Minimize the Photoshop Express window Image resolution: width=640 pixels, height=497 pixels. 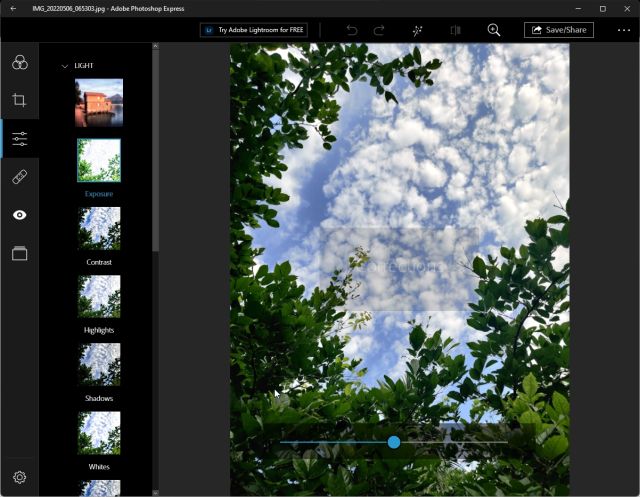(578, 9)
